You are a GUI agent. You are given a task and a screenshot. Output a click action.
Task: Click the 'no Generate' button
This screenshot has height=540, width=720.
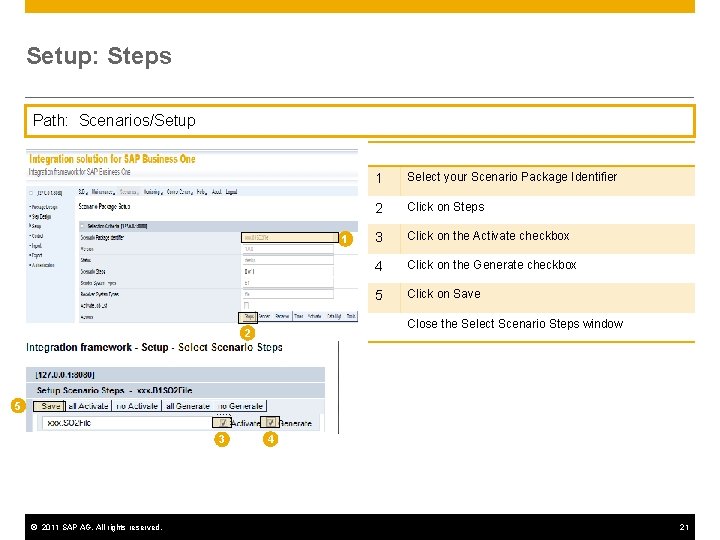[241, 406]
